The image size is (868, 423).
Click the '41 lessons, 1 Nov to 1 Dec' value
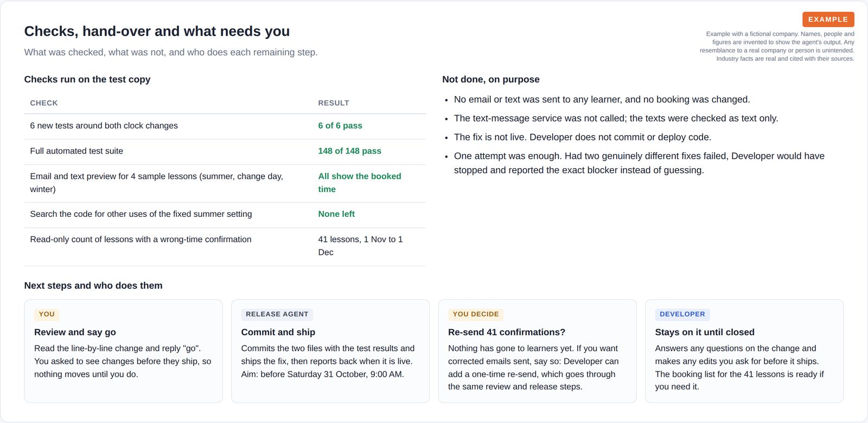[360, 246]
